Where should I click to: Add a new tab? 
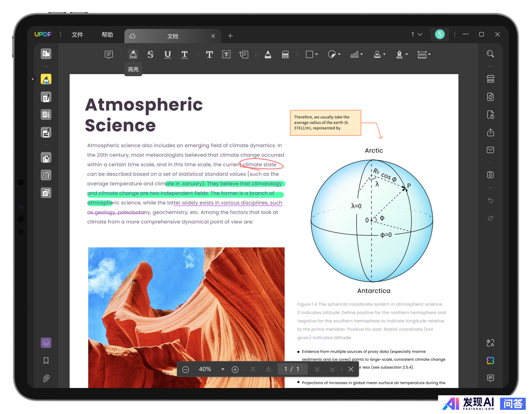[x=230, y=36]
